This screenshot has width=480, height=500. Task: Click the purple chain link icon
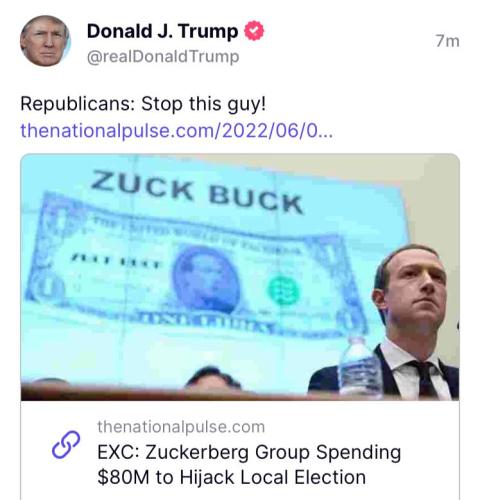(x=66, y=444)
